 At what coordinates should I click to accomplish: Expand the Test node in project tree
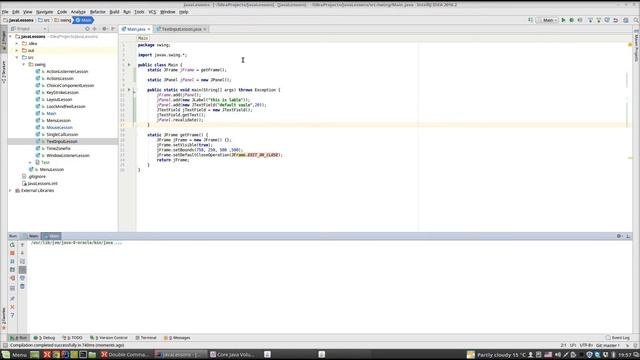point(30,162)
